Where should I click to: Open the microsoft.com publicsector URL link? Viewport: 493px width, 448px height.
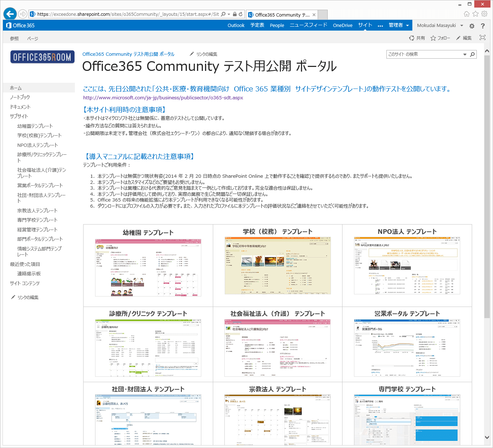click(x=163, y=98)
